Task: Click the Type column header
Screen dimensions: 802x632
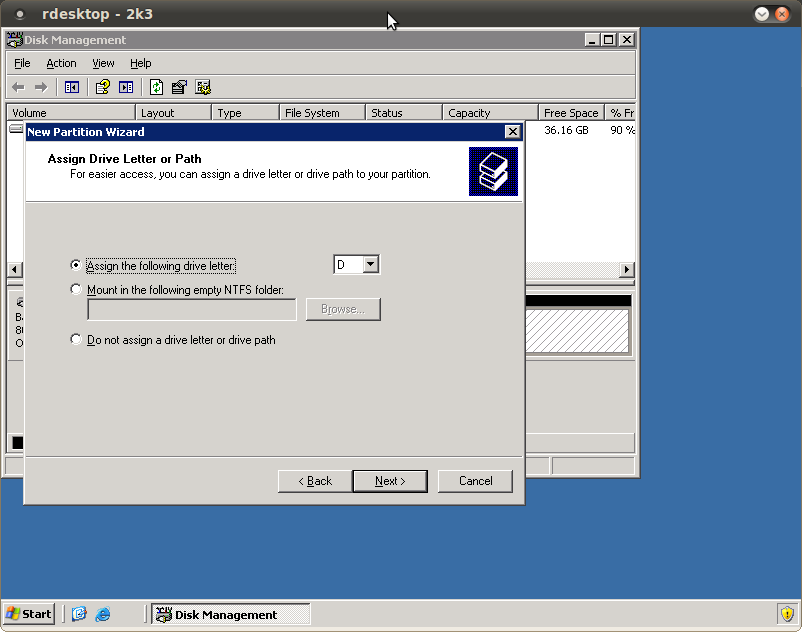Action: [246, 112]
